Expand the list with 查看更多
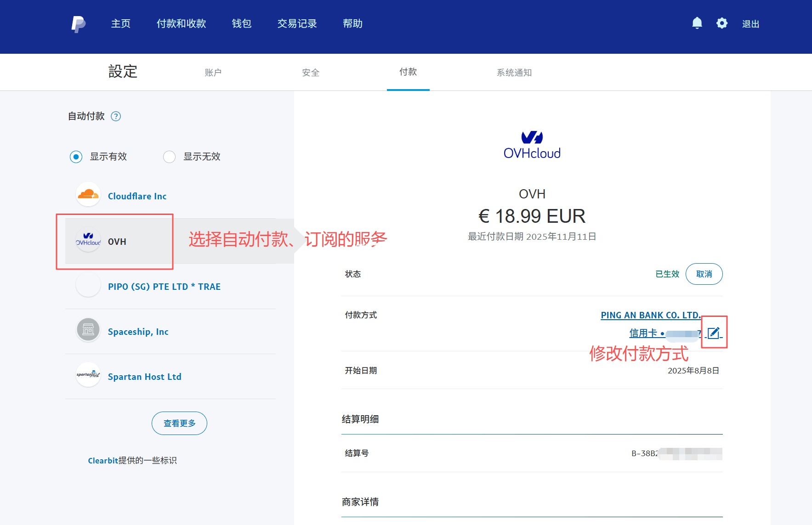The height and width of the screenshot is (525, 812). pyautogui.click(x=179, y=423)
